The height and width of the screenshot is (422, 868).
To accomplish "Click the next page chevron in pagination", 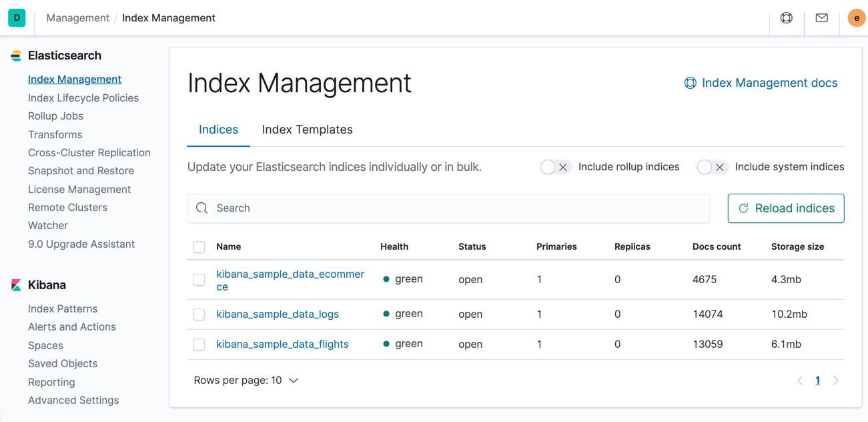I will click(835, 380).
